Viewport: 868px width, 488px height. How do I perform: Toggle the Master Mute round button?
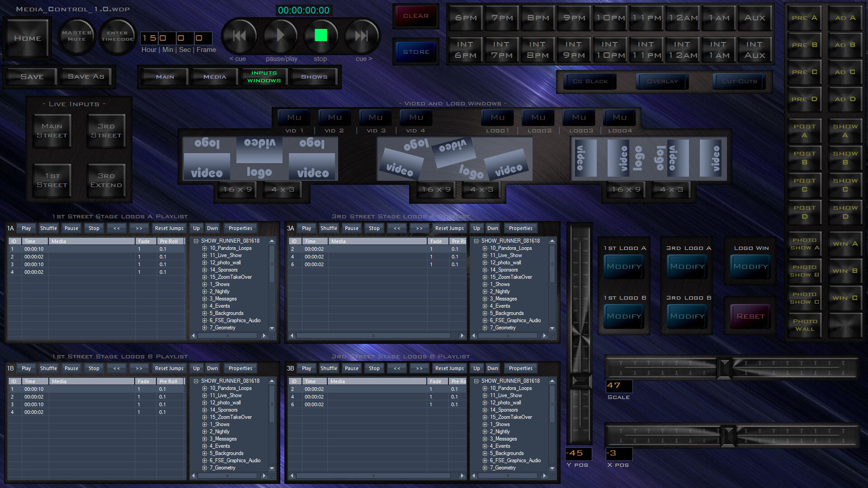77,36
